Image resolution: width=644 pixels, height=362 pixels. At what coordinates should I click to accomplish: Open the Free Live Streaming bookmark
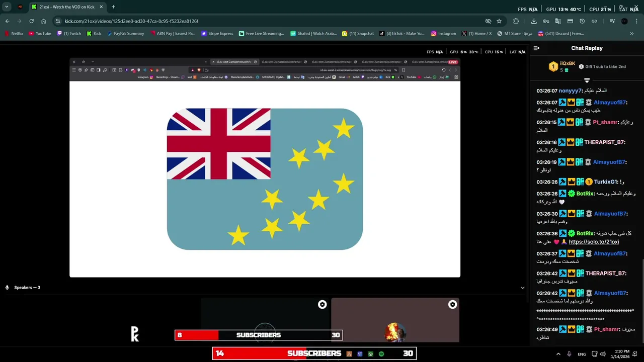tap(262, 34)
